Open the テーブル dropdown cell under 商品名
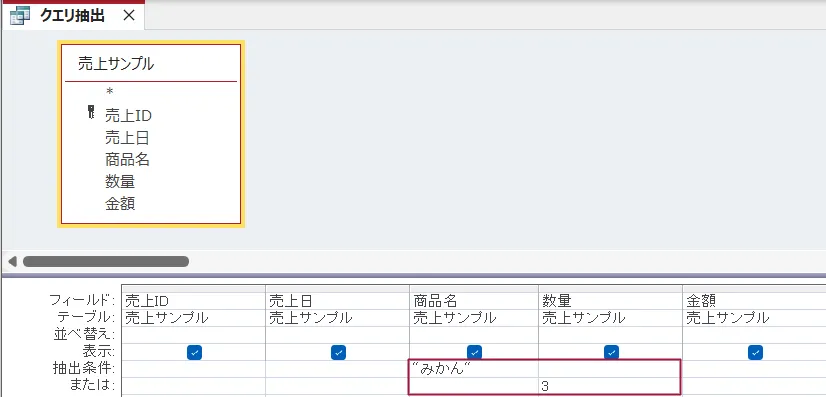 click(x=474, y=318)
